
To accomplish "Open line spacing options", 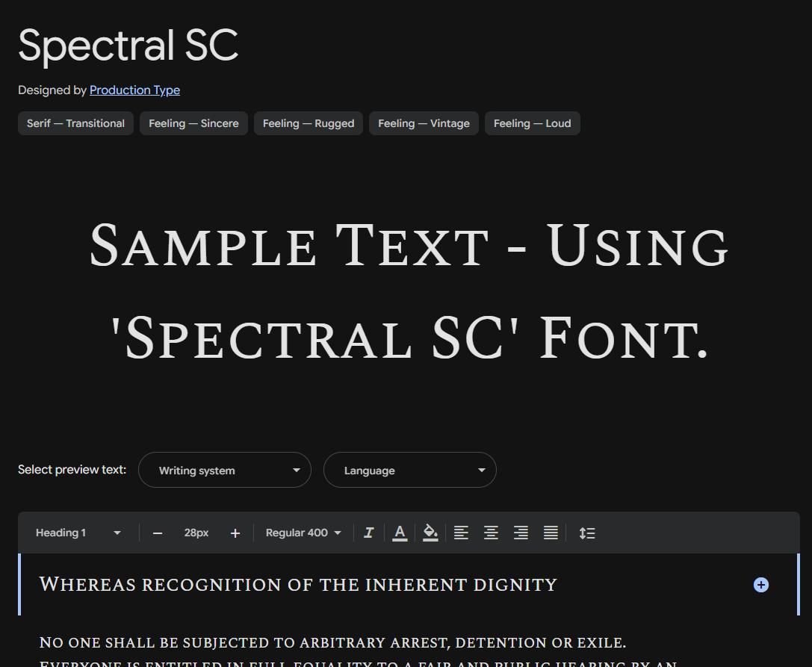I will point(586,533).
